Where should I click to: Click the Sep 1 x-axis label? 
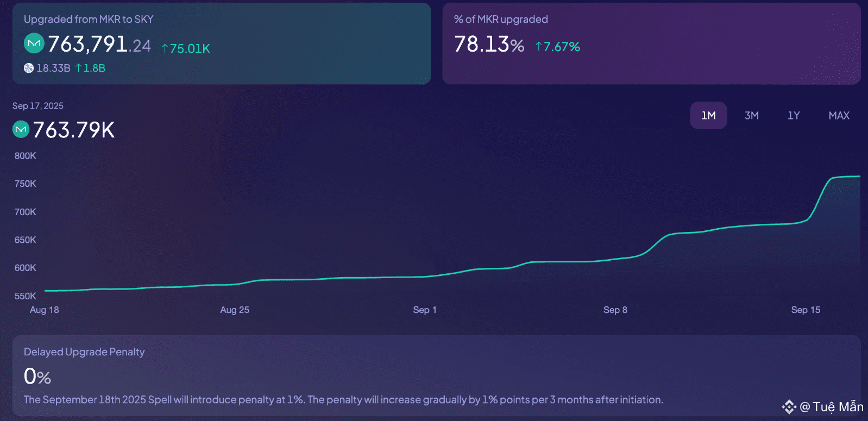[x=425, y=310]
